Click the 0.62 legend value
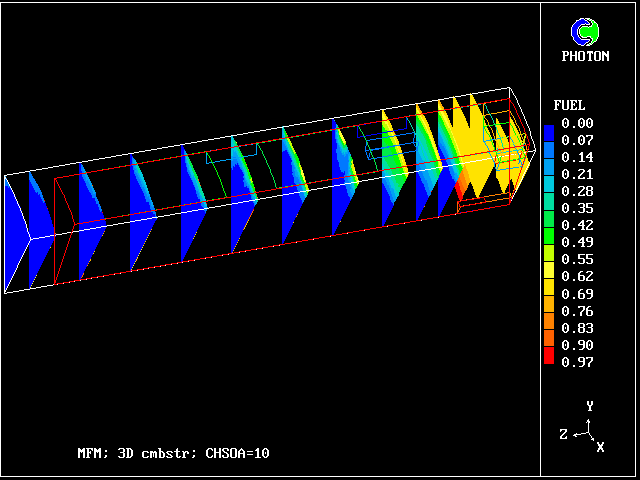The width and height of the screenshot is (640, 480). pyautogui.click(x=576, y=276)
